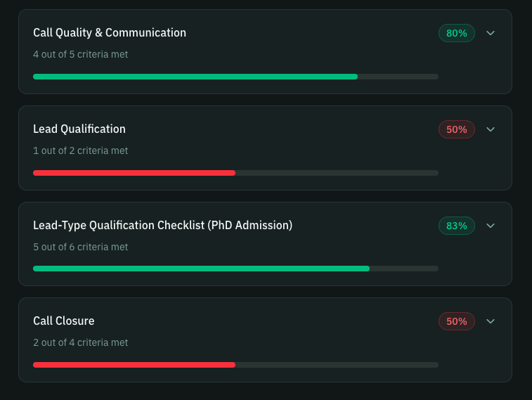
Task: Click "2 out of 4 criteria met" text
Action: click(81, 342)
